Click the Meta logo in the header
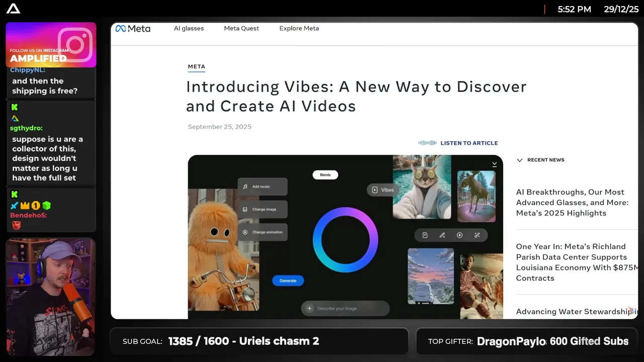The width and height of the screenshot is (644, 362). tap(133, 29)
